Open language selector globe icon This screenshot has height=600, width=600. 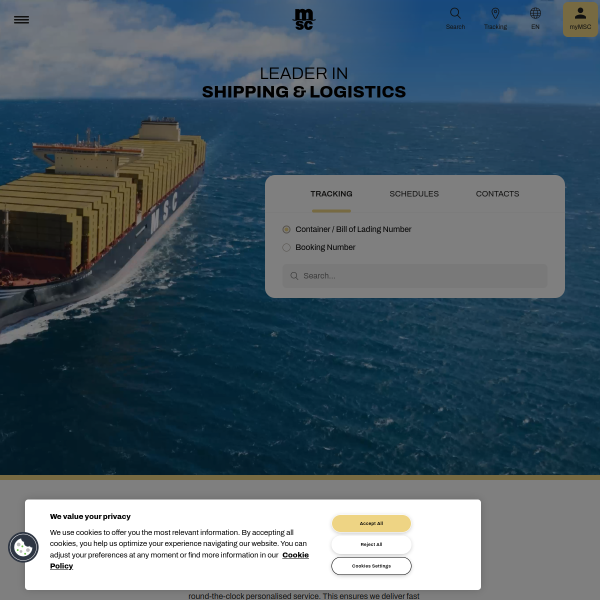click(x=535, y=14)
